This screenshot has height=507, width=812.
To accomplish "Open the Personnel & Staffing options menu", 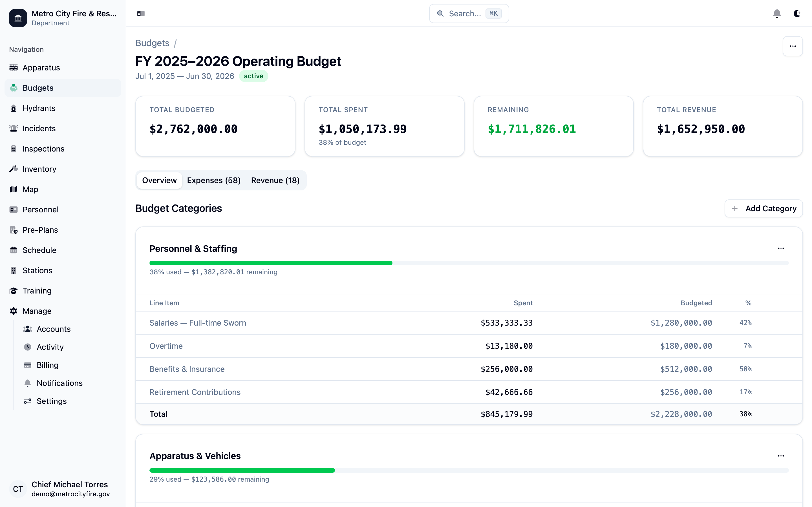I will click(781, 248).
